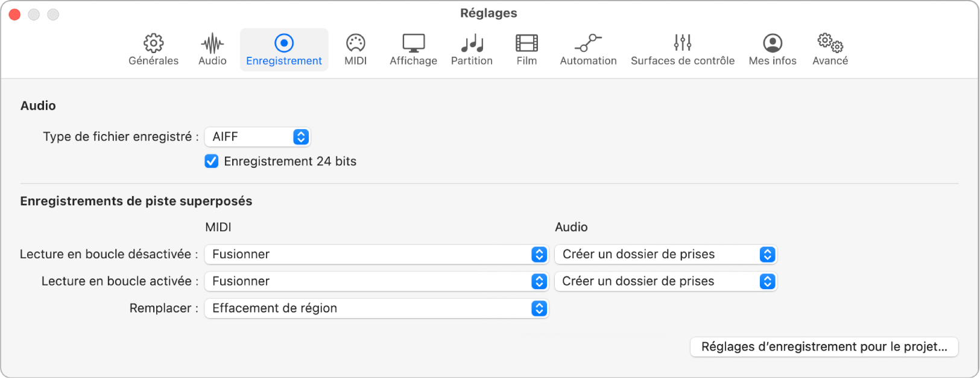The height and width of the screenshot is (379, 980).
Task: Open the MIDI settings pane
Action: tap(355, 49)
